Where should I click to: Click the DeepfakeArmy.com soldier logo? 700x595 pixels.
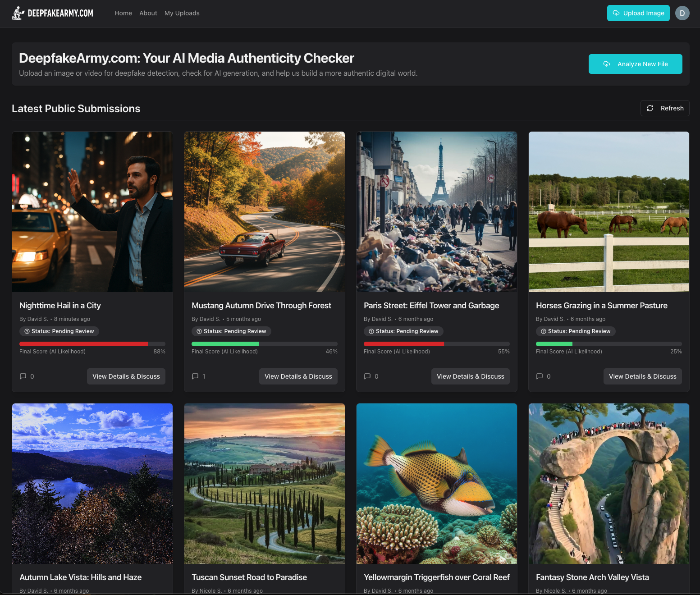18,13
